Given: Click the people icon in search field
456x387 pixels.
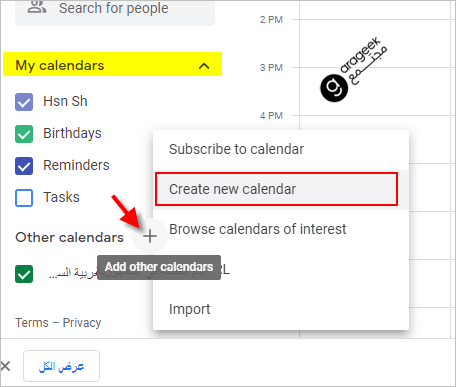Looking at the screenshot, I should click(x=37, y=7).
